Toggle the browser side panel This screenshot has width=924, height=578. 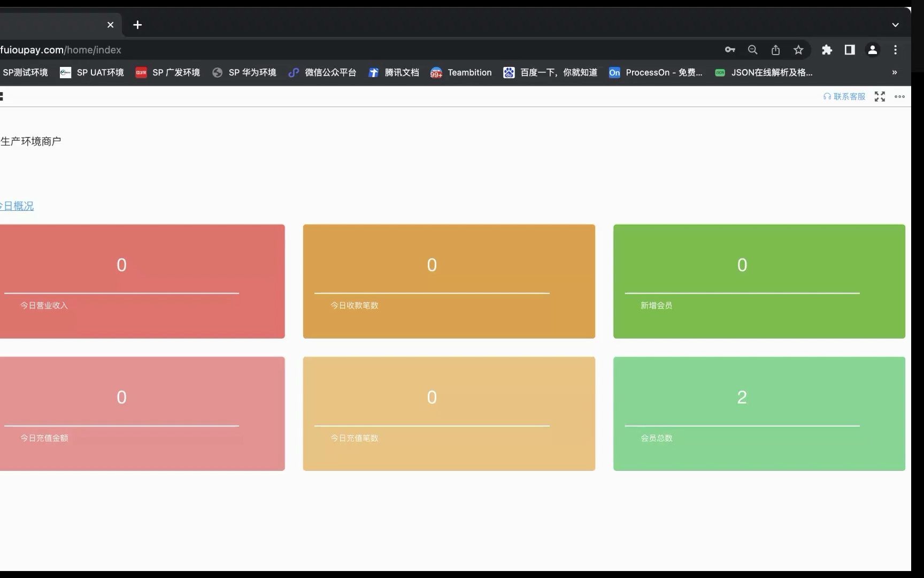pos(850,50)
